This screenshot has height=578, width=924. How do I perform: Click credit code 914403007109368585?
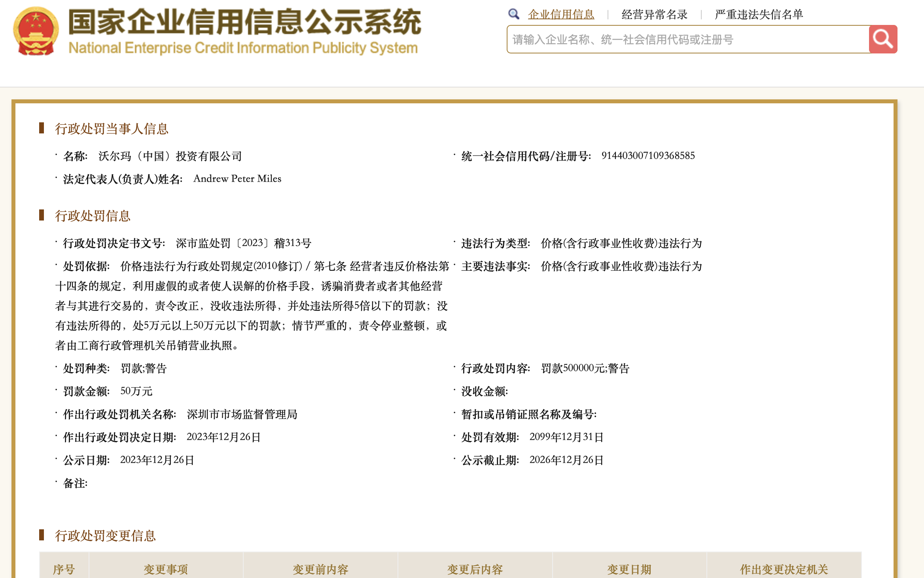coord(648,156)
